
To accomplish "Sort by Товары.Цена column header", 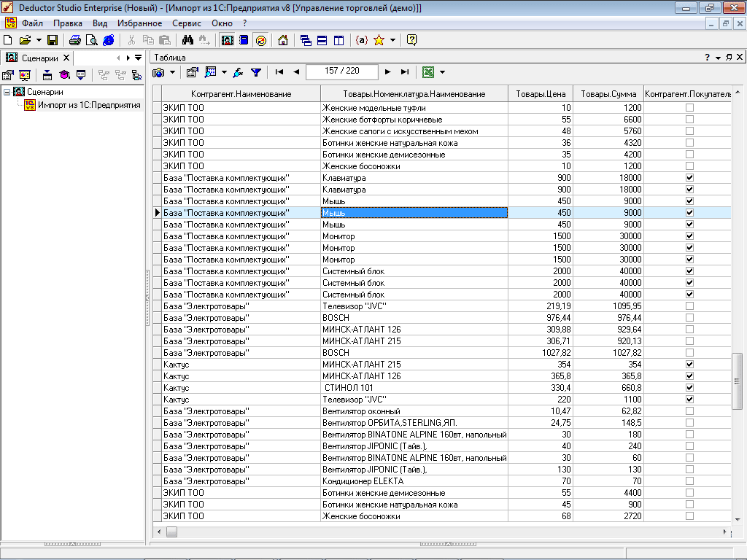I will pos(541,94).
